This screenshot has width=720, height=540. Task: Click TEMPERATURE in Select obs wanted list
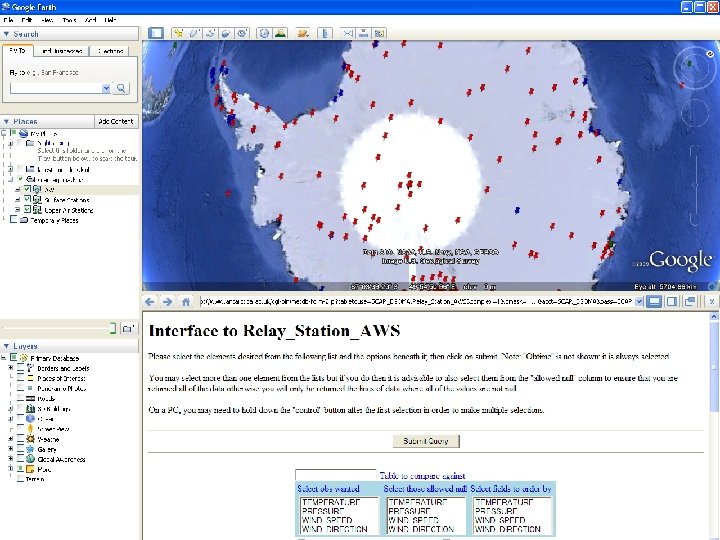331,502
